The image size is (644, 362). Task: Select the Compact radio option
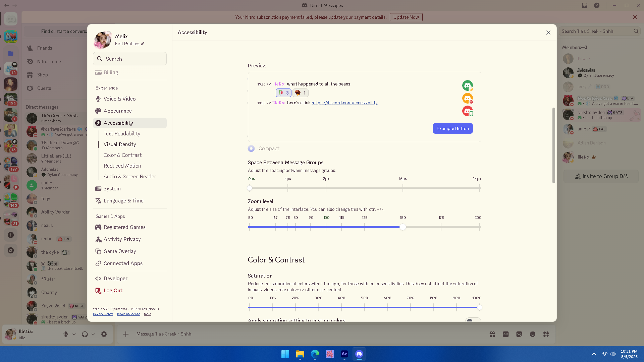(x=251, y=148)
